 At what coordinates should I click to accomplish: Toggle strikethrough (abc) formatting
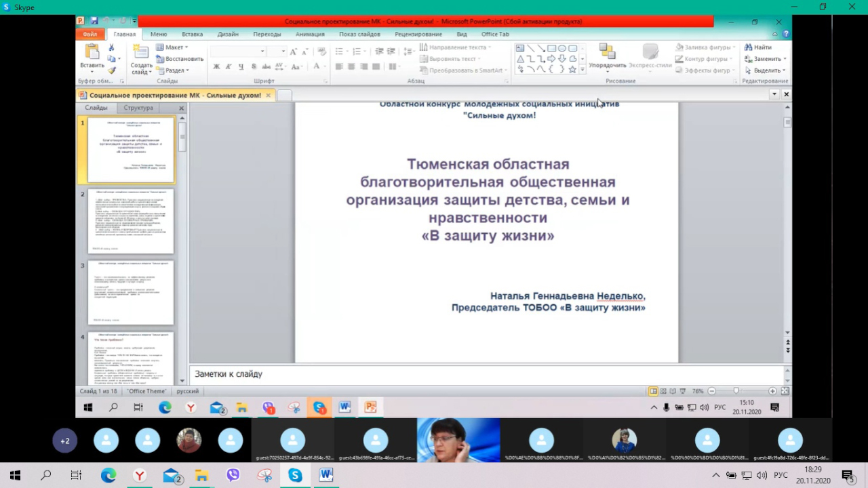266,66
